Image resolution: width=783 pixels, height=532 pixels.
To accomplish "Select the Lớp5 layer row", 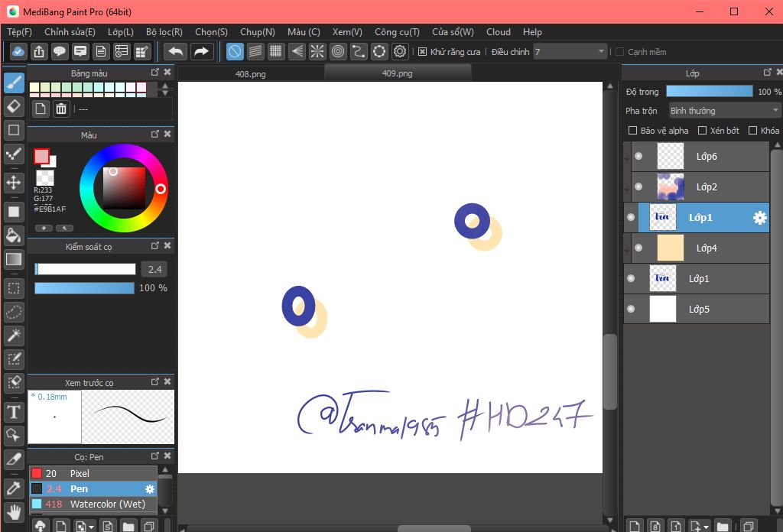I will [696, 309].
